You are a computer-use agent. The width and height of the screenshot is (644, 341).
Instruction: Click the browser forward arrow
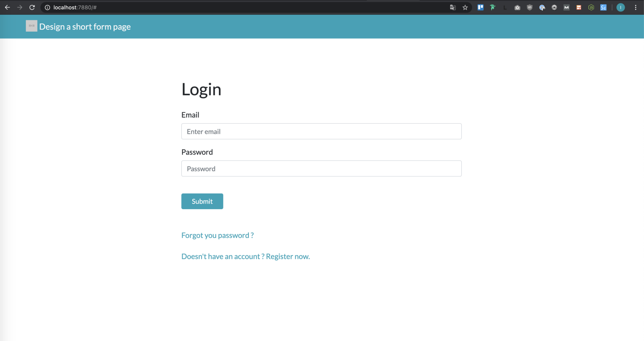pos(20,7)
